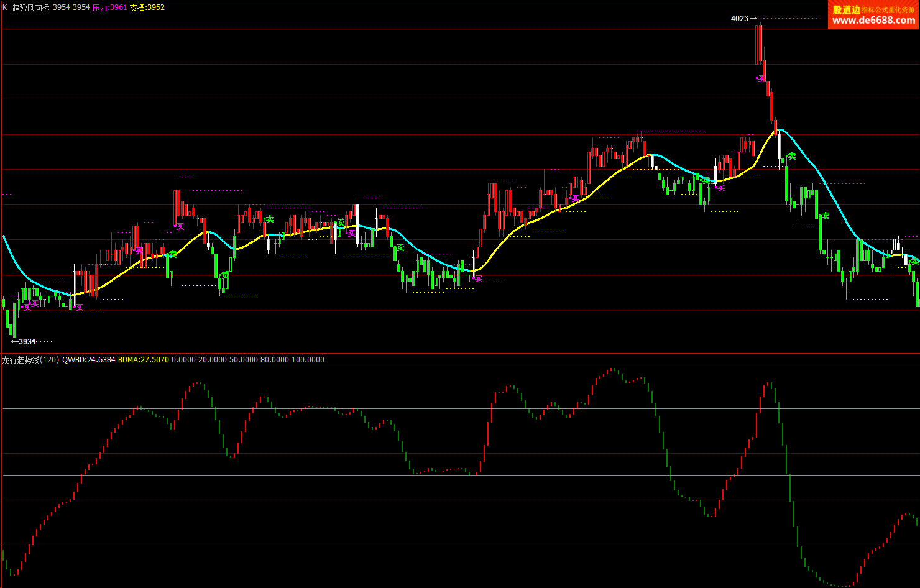Open the 龙行趋势线(120) indicator title

coord(30,359)
